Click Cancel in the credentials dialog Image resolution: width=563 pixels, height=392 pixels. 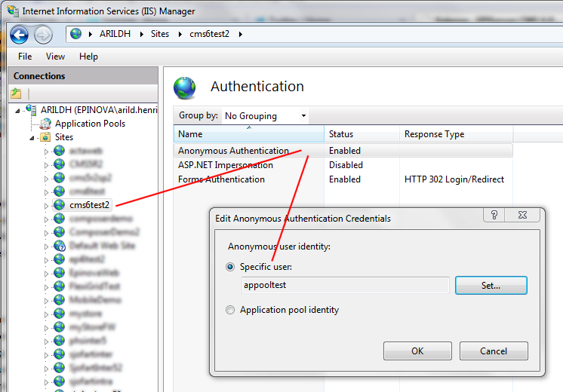pyautogui.click(x=494, y=351)
